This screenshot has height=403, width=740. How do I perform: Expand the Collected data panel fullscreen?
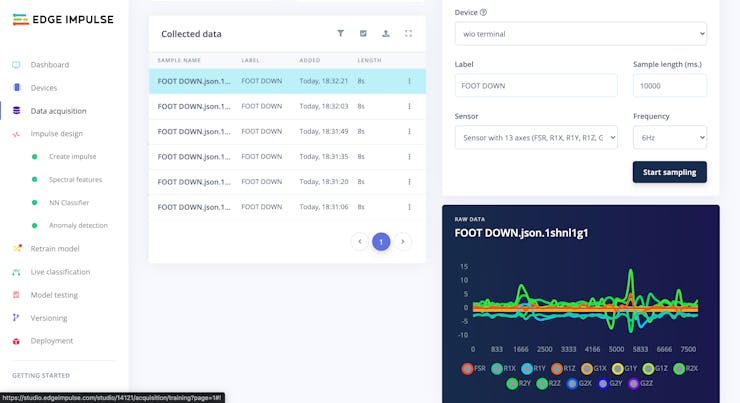click(408, 34)
